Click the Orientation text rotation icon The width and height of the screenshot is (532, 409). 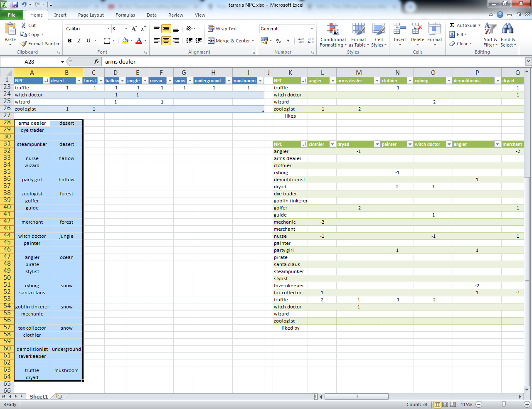pos(189,29)
